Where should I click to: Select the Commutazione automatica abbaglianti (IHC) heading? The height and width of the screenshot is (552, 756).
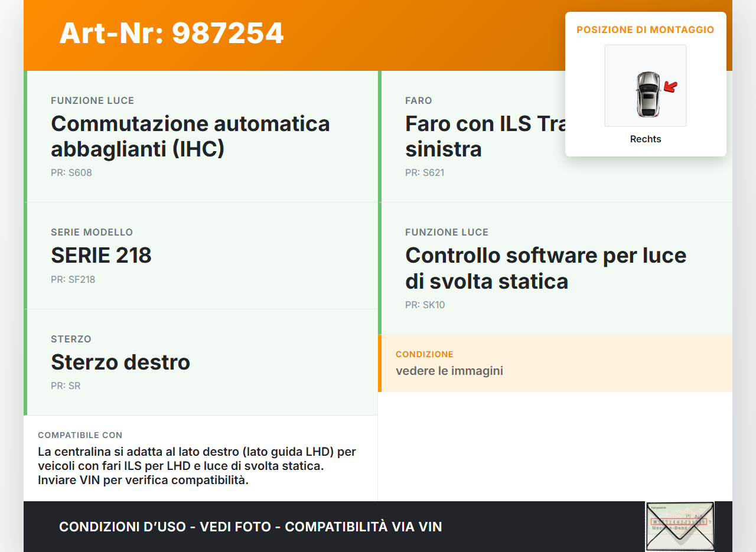190,136
